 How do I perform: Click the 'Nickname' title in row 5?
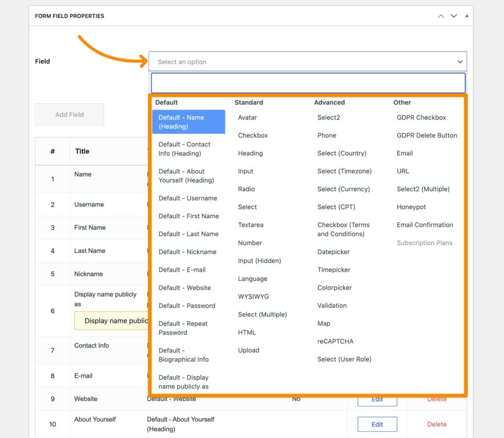[89, 274]
